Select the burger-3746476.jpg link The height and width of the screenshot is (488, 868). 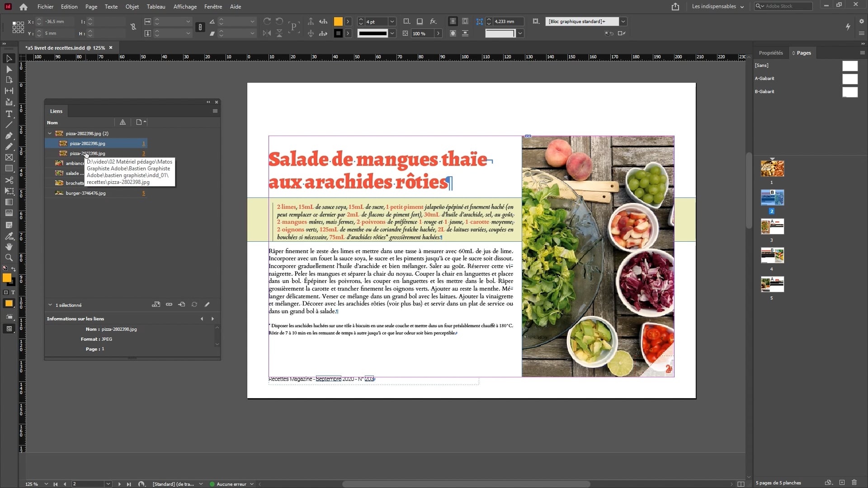click(x=86, y=193)
